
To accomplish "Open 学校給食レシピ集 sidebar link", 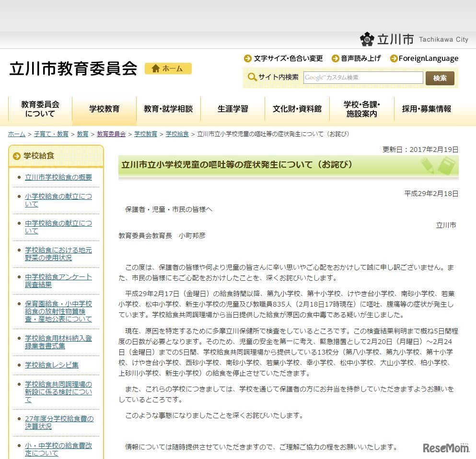I will point(52,365).
